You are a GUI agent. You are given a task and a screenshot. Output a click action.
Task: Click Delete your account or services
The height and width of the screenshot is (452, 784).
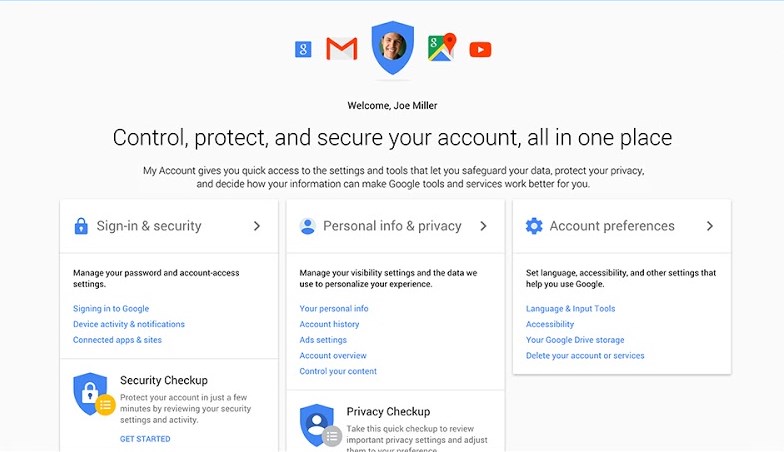[585, 356]
